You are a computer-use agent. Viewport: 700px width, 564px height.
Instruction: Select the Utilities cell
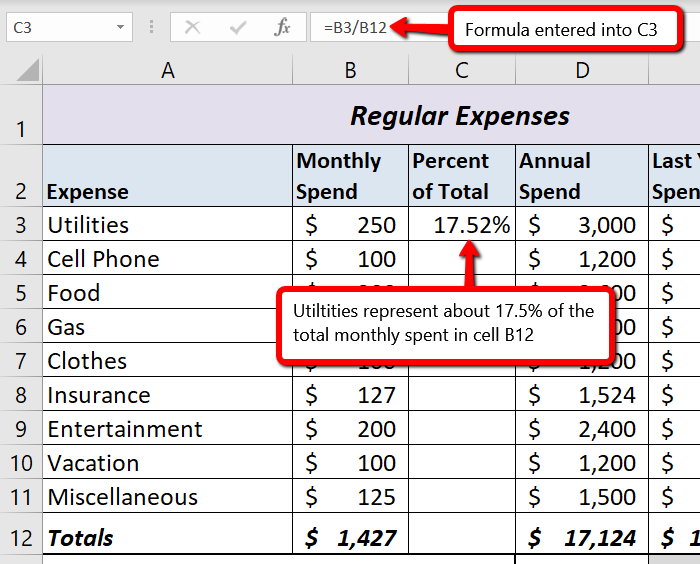tap(167, 224)
